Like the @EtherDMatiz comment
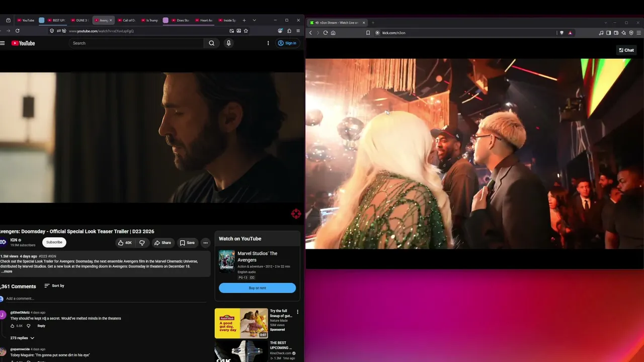Viewport: 644px width, 362px height. [x=13, y=326]
